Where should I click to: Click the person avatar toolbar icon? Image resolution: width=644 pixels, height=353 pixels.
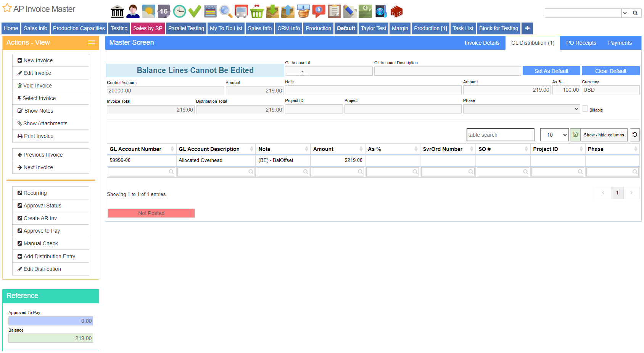click(x=133, y=11)
